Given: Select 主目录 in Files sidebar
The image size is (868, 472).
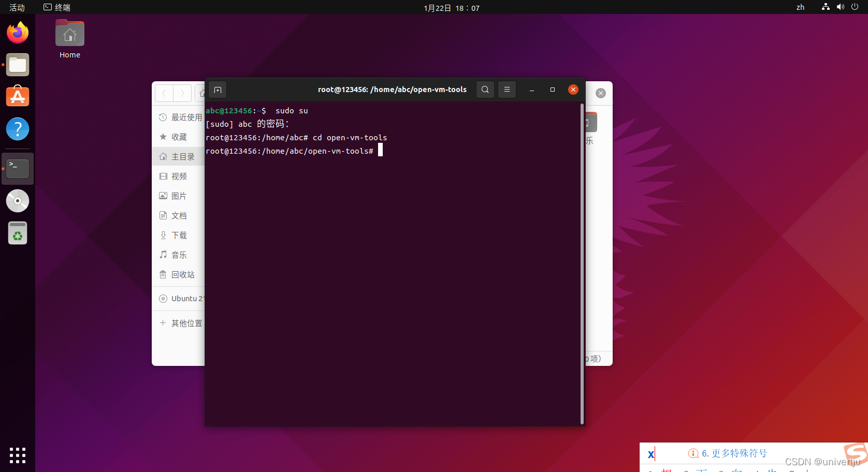Looking at the screenshot, I should pos(179,157).
